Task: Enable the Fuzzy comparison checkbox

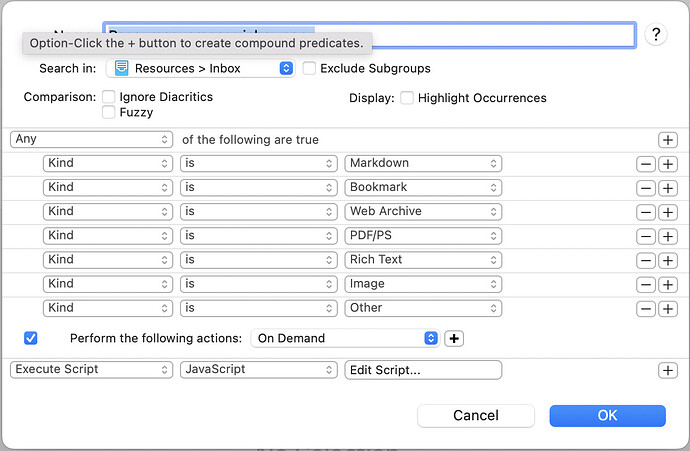Action: 108,112
